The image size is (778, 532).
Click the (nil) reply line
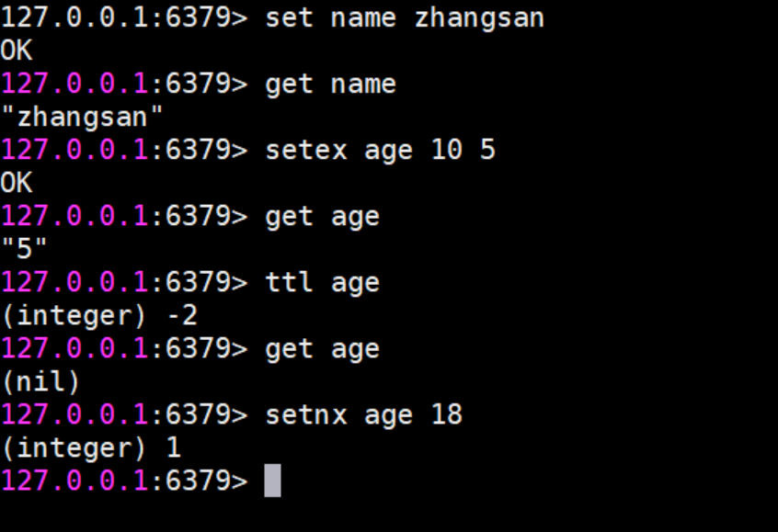click(x=40, y=381)
